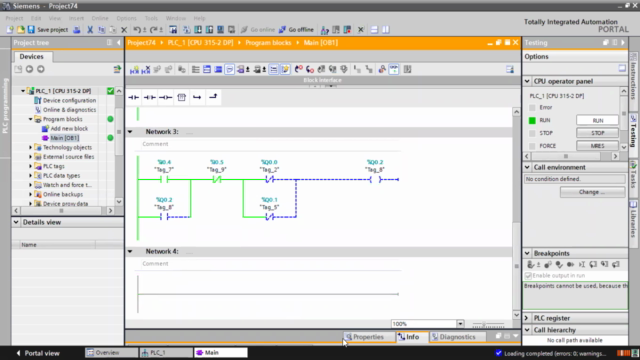Toggle the Enable output in run checkbox
Image resolution: width=640 pixels, height=360 pixels.
[528, 276]
